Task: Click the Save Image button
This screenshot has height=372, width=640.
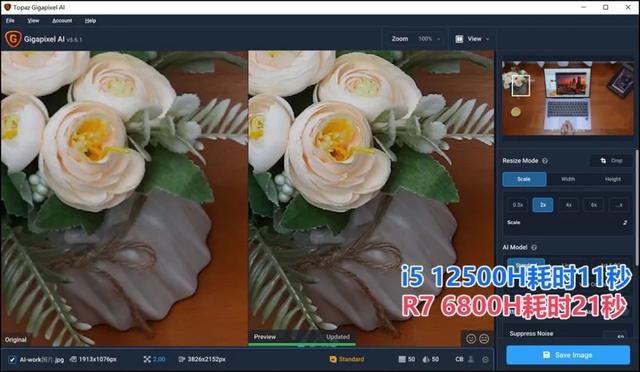Action: 568,355
